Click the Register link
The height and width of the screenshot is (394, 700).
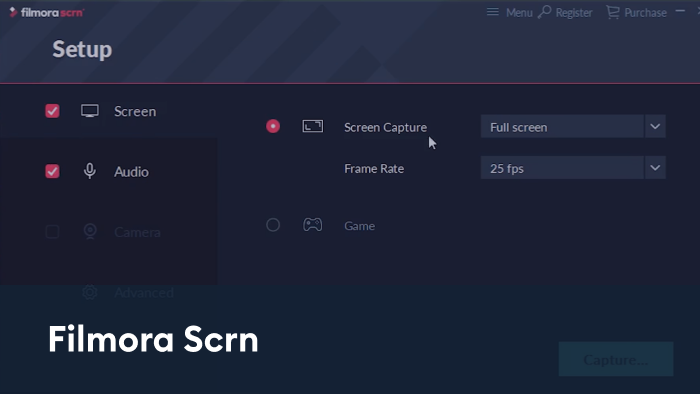[574, 13]
